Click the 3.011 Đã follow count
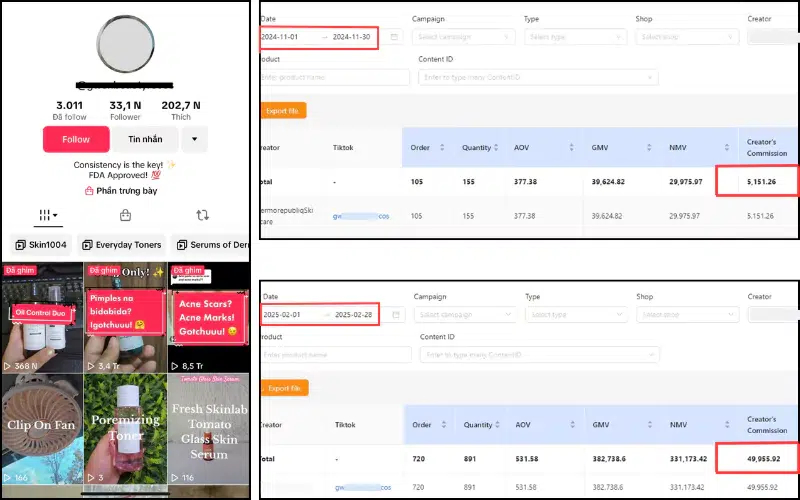This screenshot has width=800, height=500. coord(69,110)
